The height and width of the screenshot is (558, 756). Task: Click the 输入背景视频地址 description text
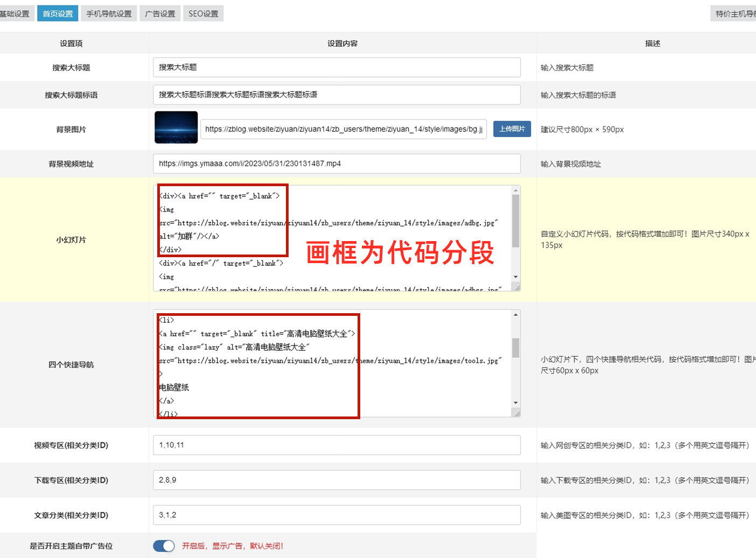coord(571,164)
